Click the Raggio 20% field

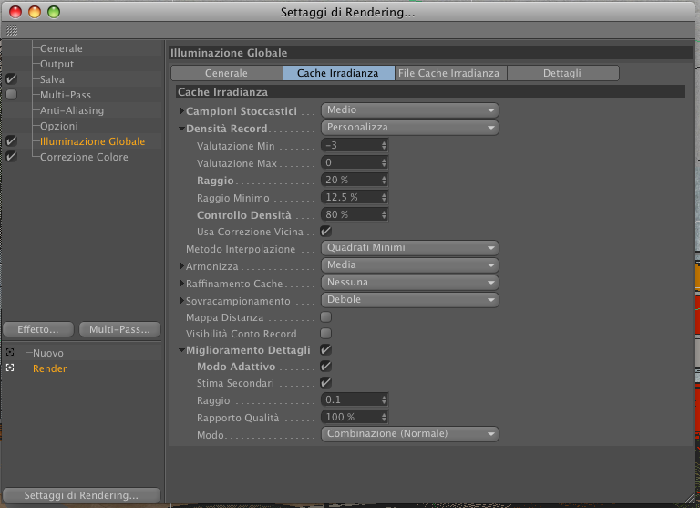click(350, 179)
